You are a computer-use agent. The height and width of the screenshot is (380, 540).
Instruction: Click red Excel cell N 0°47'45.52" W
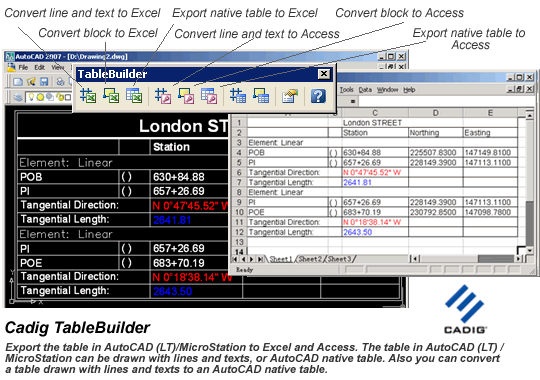(x=375, y=172)
